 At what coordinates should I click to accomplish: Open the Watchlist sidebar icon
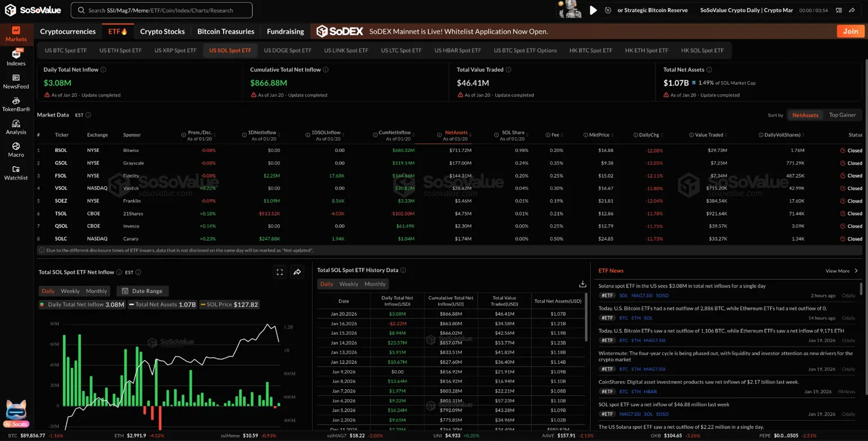coord(16,173)
